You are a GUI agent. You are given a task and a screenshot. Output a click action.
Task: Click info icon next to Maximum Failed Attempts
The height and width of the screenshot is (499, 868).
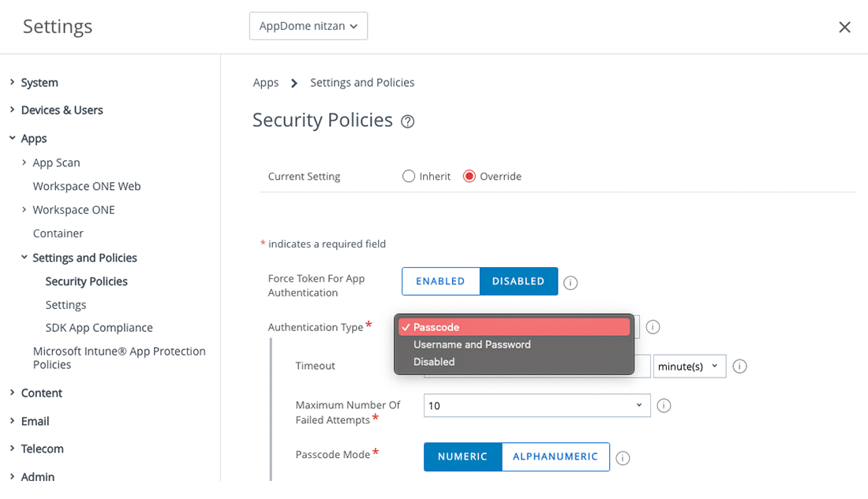(x=664, y=405)
